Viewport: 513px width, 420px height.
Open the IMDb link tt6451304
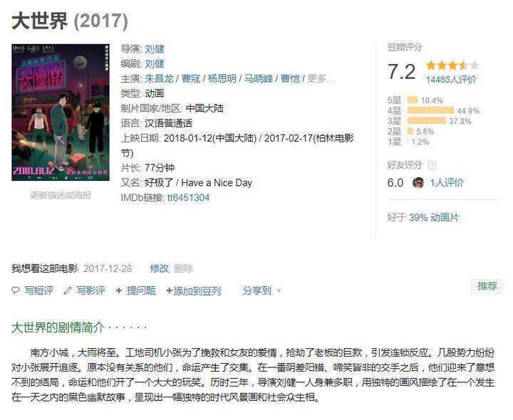188,197
